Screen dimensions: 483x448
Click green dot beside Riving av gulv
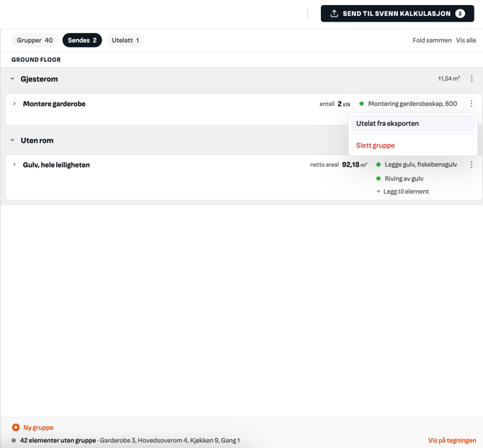(378, 179)
